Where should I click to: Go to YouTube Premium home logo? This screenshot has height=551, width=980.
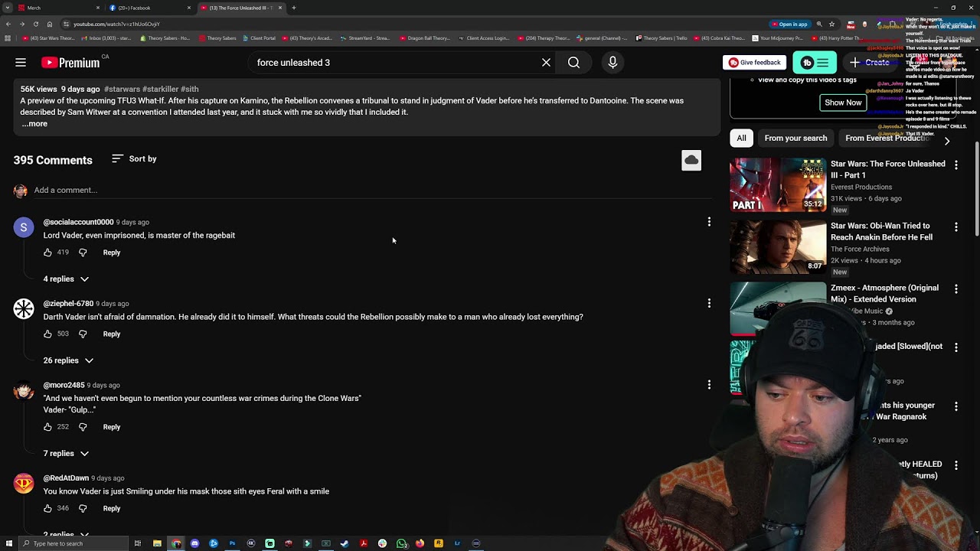pyautogui.click(x=70, y=63)
